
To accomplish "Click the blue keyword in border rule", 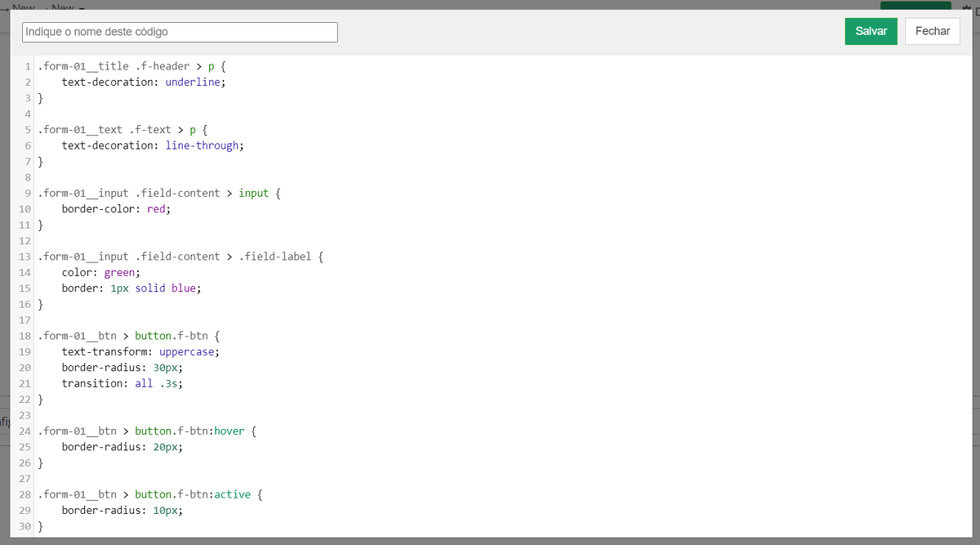I will (183, 288).
